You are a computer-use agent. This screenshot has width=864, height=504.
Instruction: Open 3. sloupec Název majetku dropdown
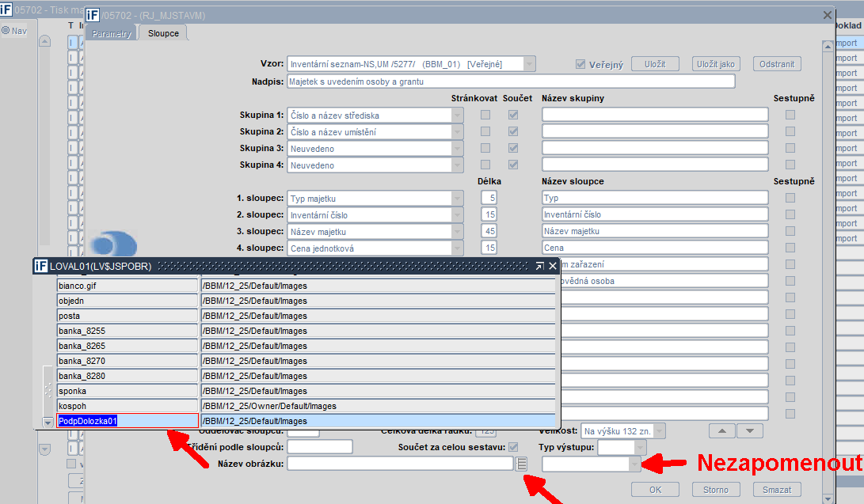(458, 232)
